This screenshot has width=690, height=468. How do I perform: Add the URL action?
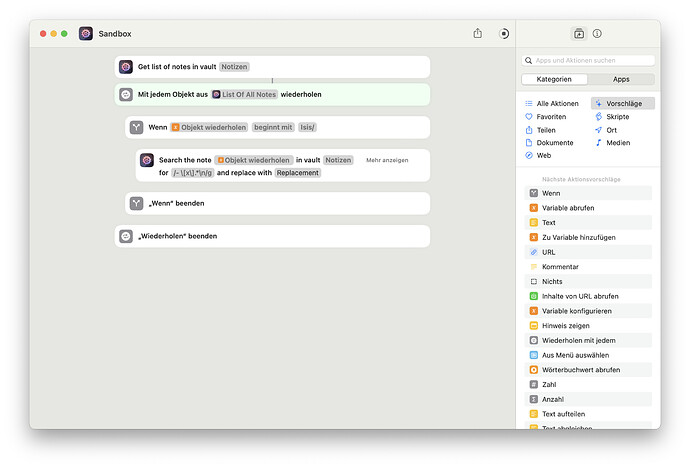tap(588, 252)
